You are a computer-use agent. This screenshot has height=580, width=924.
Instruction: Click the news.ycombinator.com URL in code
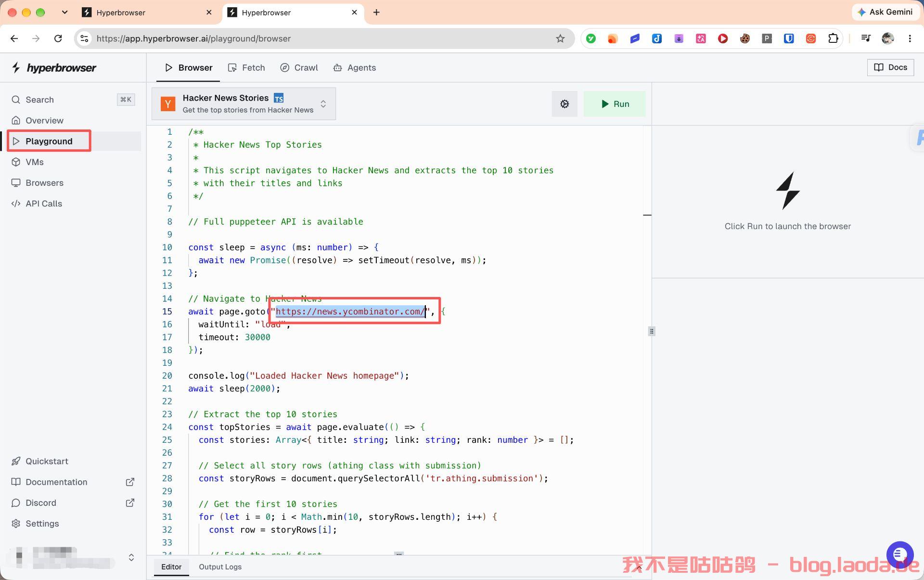click(350, 311)
